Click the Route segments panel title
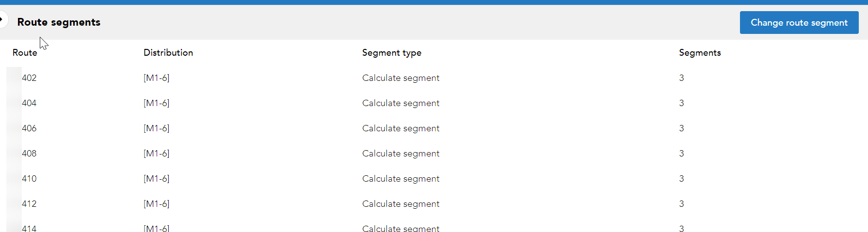Screen dimensions: 868x232 pyautogui.click(x=59, y=22)
